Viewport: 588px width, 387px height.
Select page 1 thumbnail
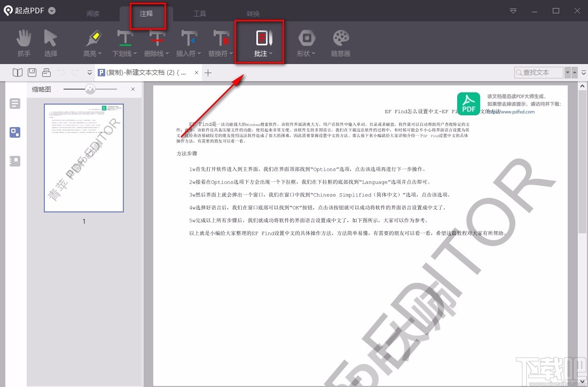point(84,157)
